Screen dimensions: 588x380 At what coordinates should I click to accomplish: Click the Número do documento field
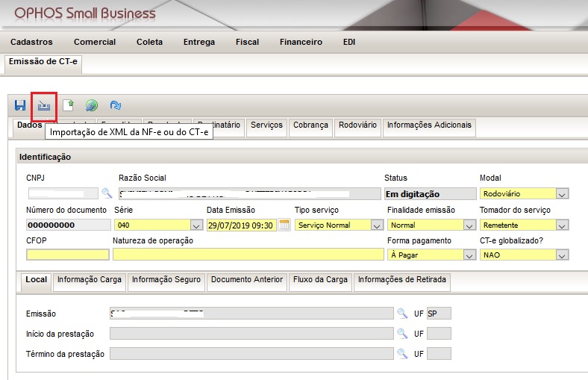[x=68, y=225]
